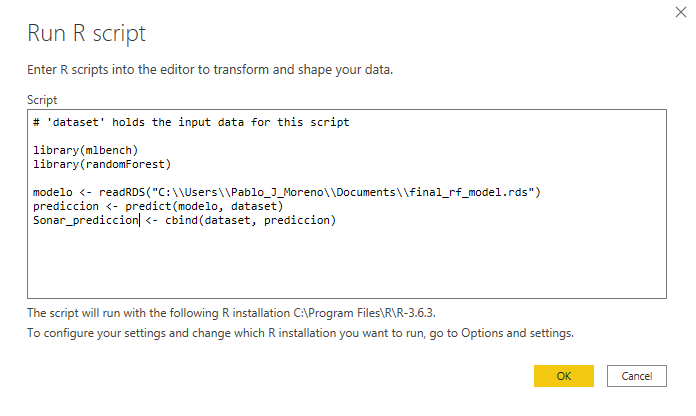Place cursor on the modelo variable name
Image resolution: width=696 pixels, height=416 pixels.
point(54,191)
